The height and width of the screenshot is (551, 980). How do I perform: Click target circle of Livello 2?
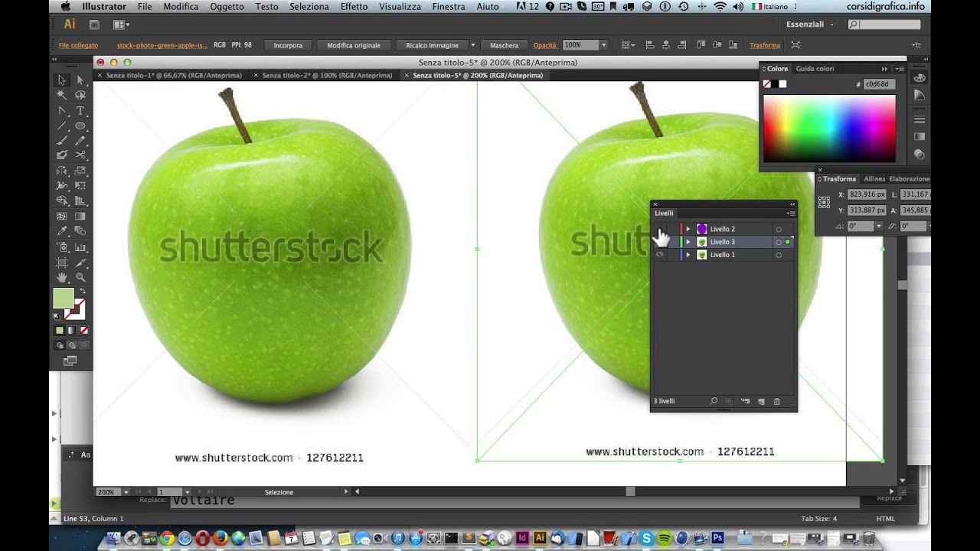point(779,229)
